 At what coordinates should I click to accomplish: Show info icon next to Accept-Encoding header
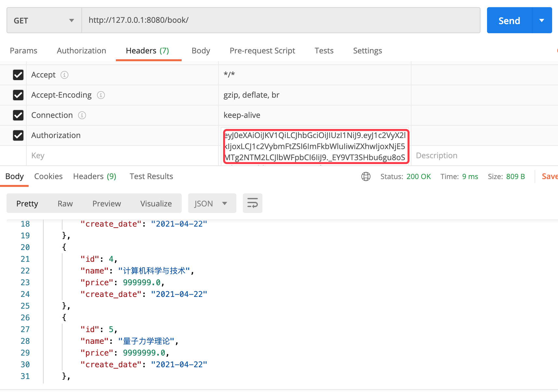click(x=101, y=95)
